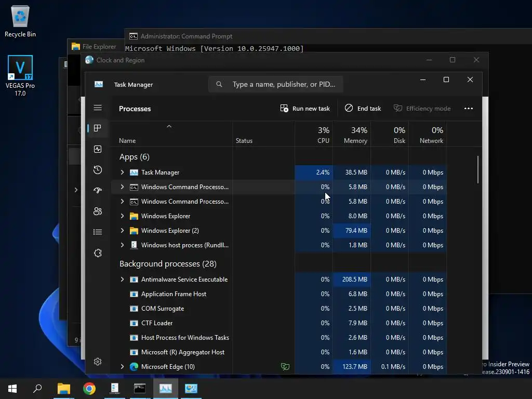The height and width of the screenshot is (399, 532).
Task: Click the 79.4 MB memory cell
Action: [352, 231]
